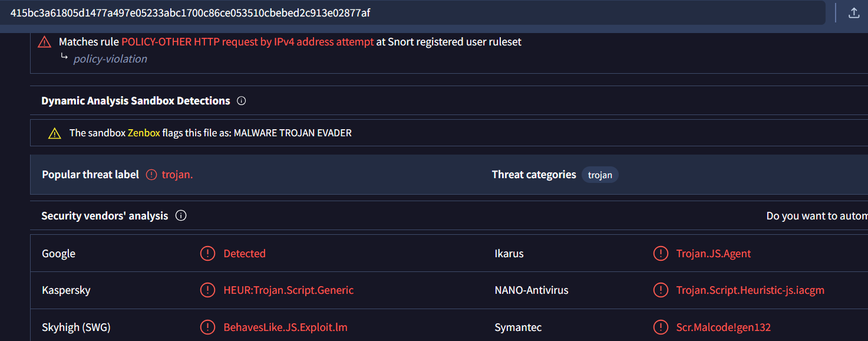Click alert icon next to Popular threat label
The height and width of the screenshot is (341, 868).
pyautogui.click(x=151, y=175)
